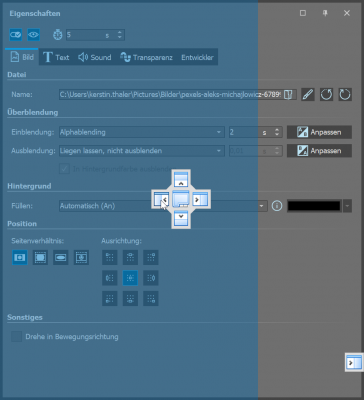This screenshot has height=400, width=364.
Task: Dock panel to right via center docking guide
Action: [200, 199]
